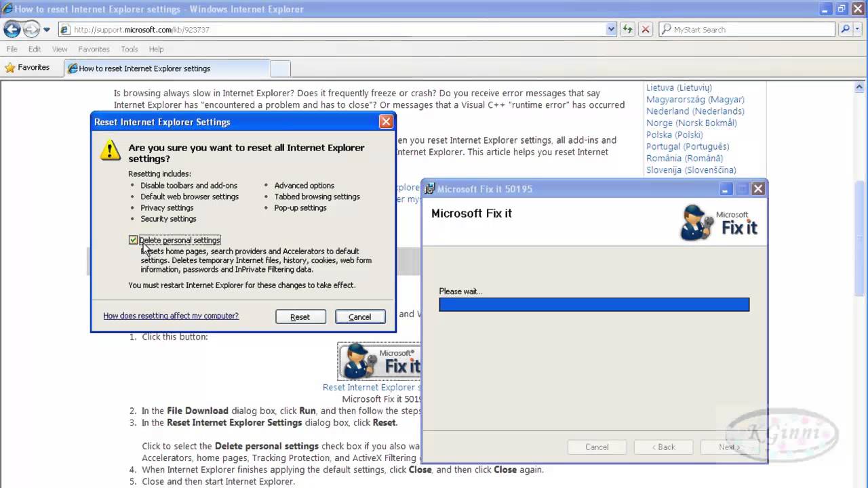Restore down the Internet Explorer window
The height and width of the screenshot is (488, 868).
click(x=842, y=9)
